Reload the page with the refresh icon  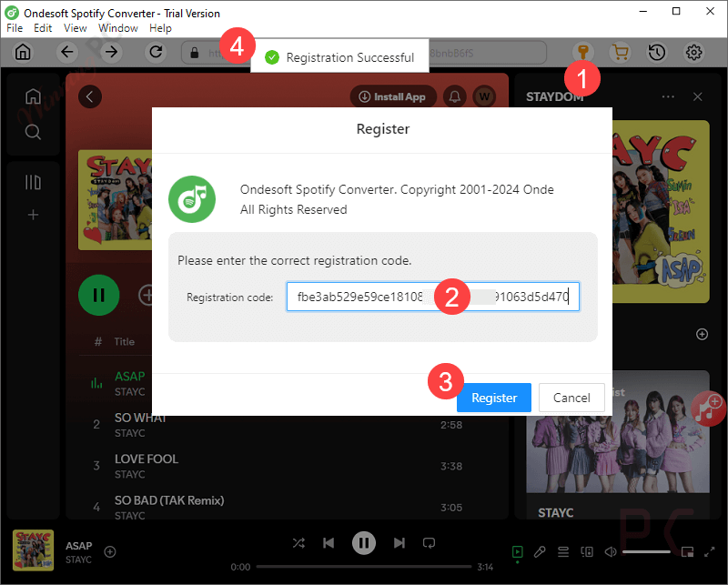pos(156,52)
